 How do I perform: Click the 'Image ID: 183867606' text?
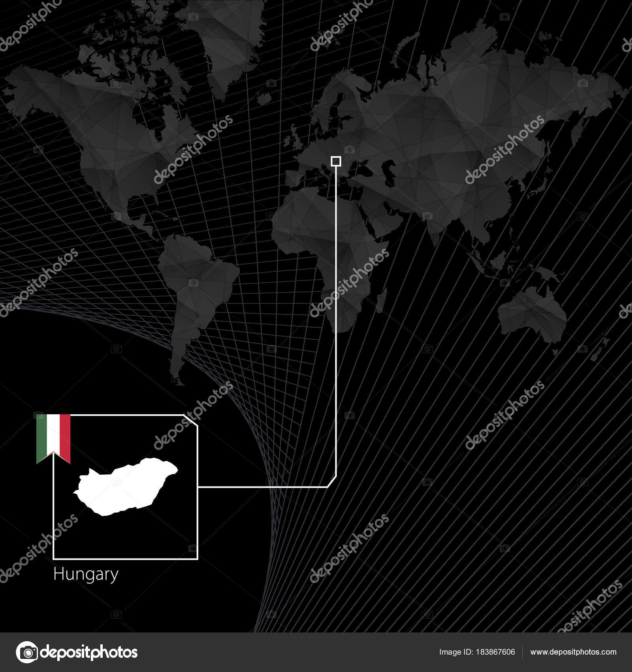[477, 652]
